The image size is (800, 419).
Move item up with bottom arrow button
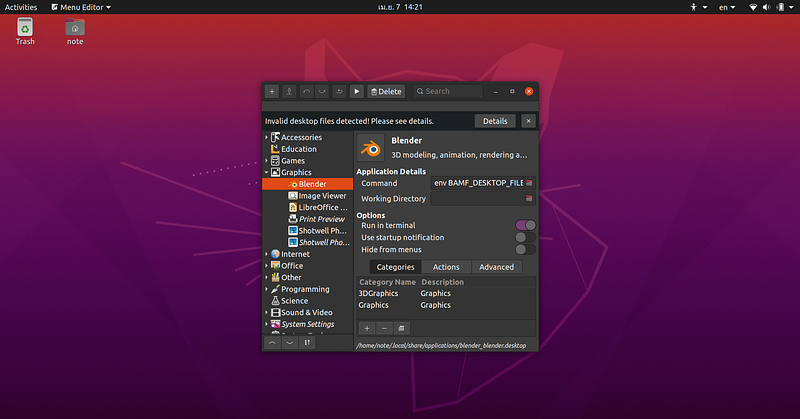[x=272, y=343]
